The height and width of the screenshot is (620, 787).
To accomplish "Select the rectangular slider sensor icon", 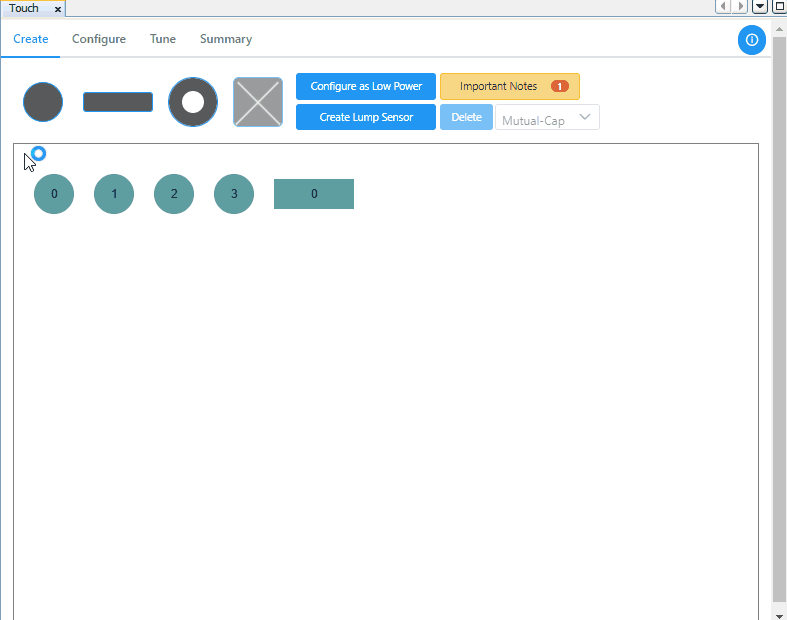I will 118,102.
